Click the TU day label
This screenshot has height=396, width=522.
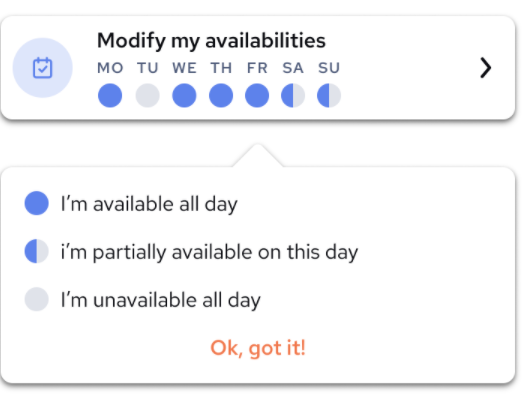coord(148,68)
